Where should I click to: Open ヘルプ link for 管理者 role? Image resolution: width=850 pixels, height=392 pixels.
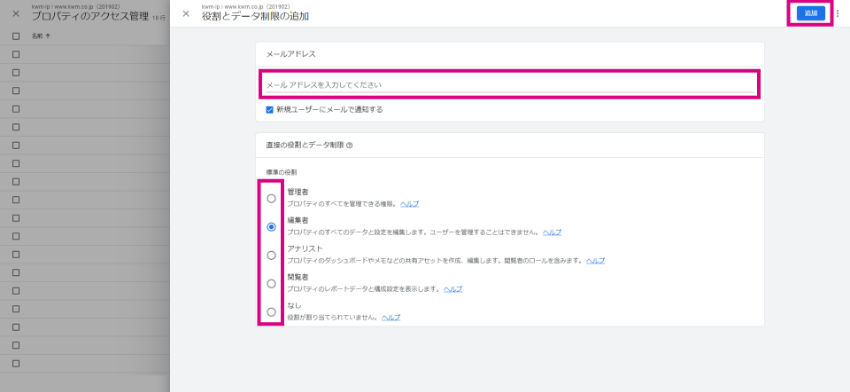click(409, 204)
